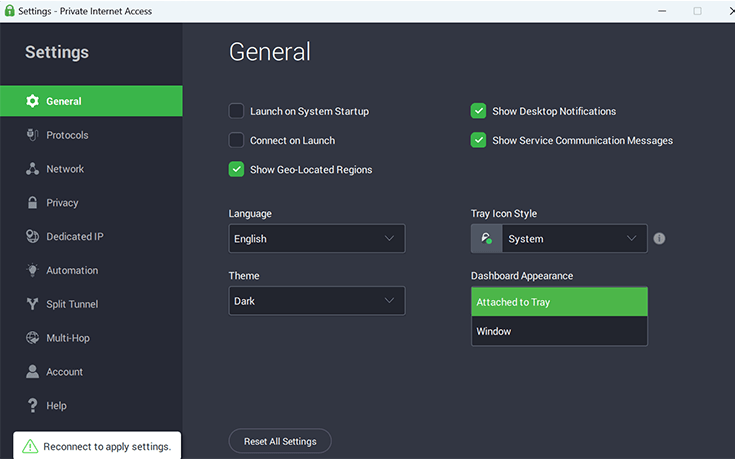Click the Account person icon
735x459 pixels.
coord(32,371)
